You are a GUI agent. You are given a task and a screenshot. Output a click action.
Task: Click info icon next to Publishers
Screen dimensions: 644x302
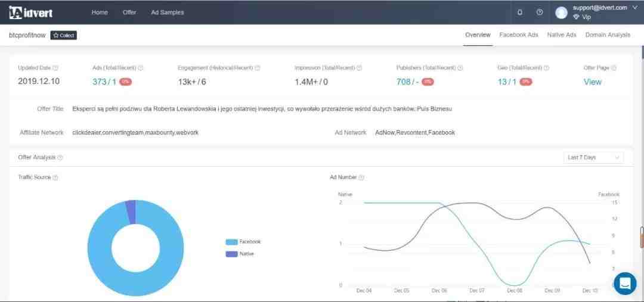(x=460, y=68)
